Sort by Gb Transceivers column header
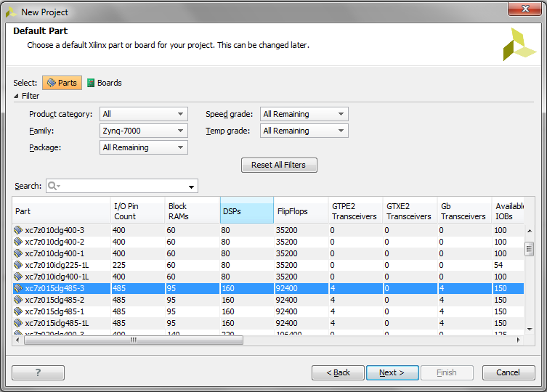This screenshot has width=547, height=392. point(464,211)
